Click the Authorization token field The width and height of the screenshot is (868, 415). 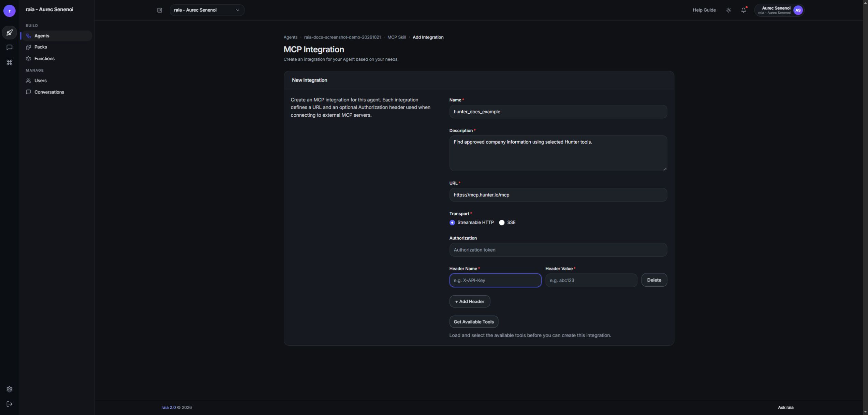coord(558,250)
